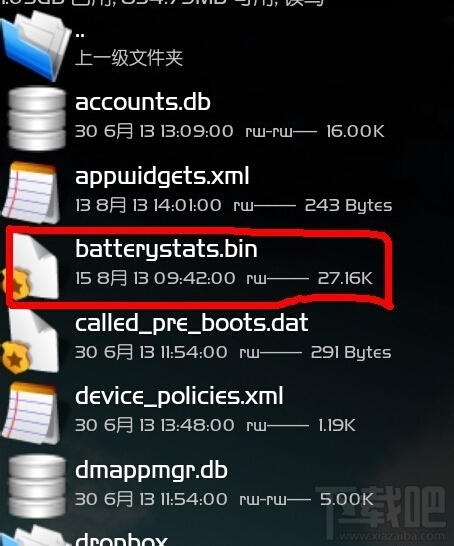Screen dimensions: 454x546
Task: Open dmappmgr.db entry
Action: tap(151, 471)
